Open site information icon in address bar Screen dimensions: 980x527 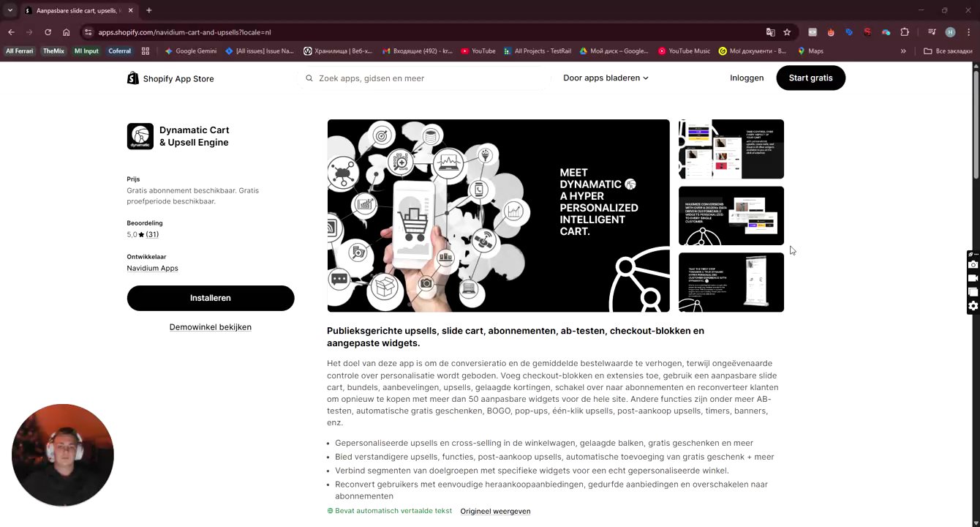[x=88, y=32]
